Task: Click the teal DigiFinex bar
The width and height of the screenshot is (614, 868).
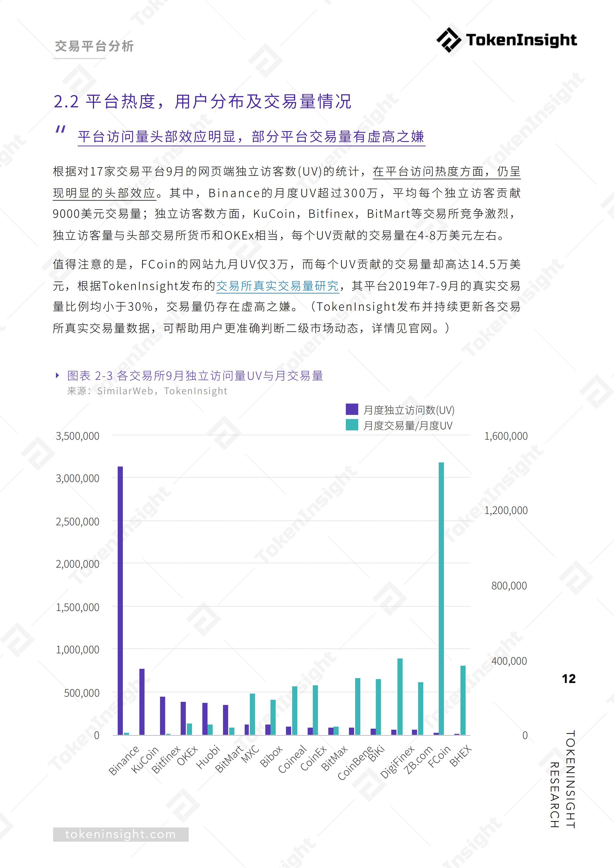Action: [x=400, y=697]
